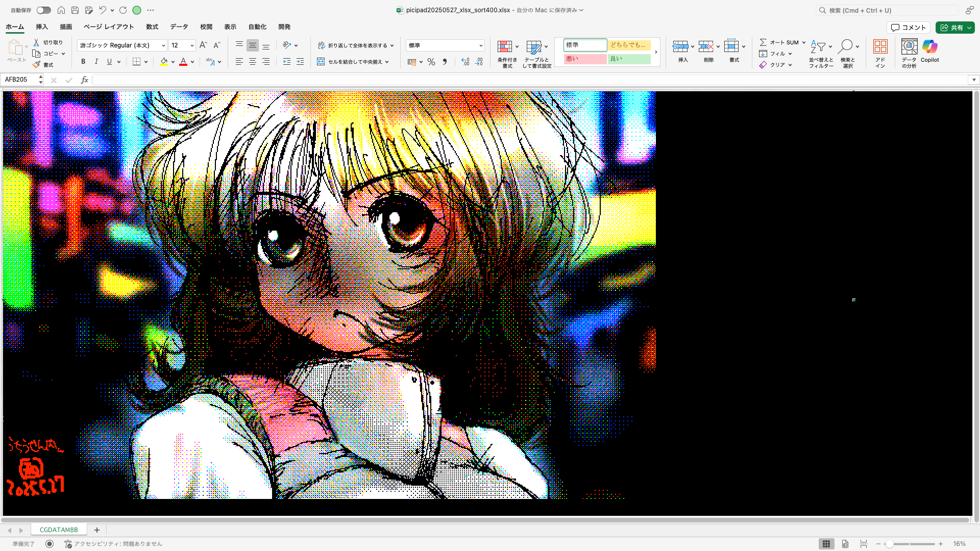Click the 共有 share button
The height and width of the screenshot is (551, 980).
pos(951,28)
